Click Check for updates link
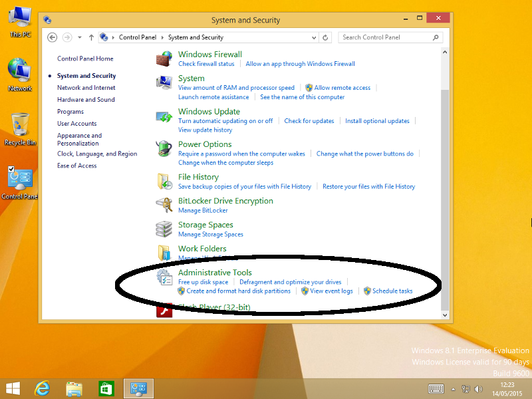532x399 pixels. (309, 121)
